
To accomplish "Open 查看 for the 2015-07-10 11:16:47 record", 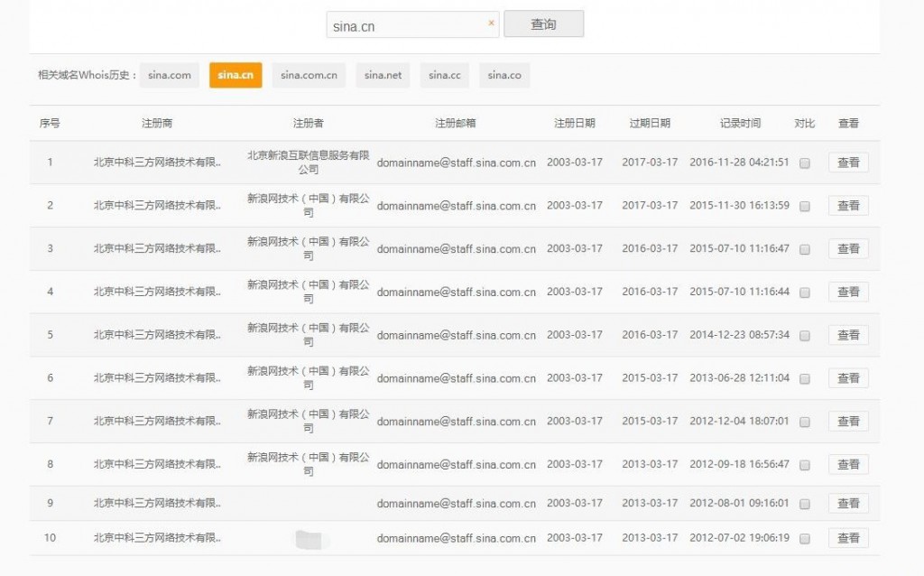I will (848, 248).
